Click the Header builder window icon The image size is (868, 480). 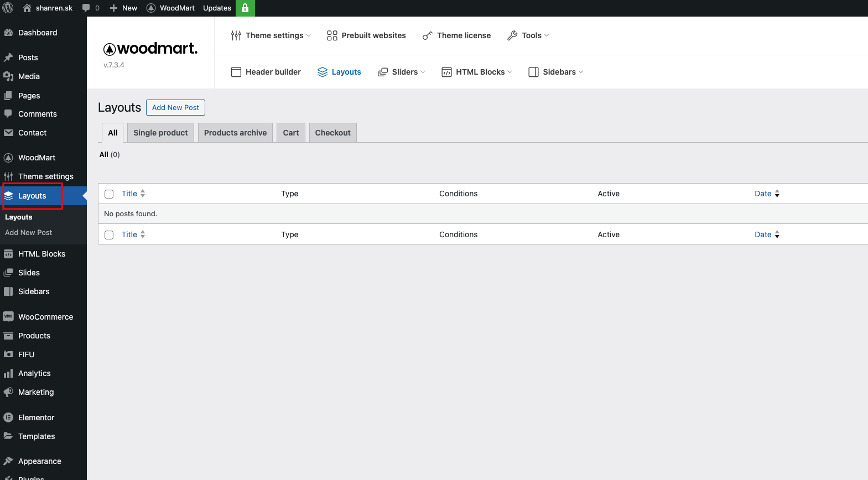point(236,72)
